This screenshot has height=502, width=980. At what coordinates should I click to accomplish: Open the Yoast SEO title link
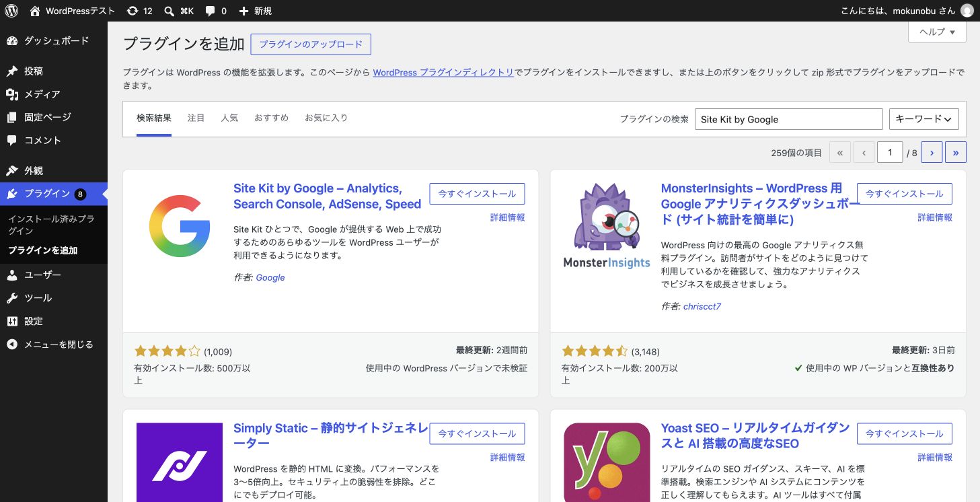point(755,435)
